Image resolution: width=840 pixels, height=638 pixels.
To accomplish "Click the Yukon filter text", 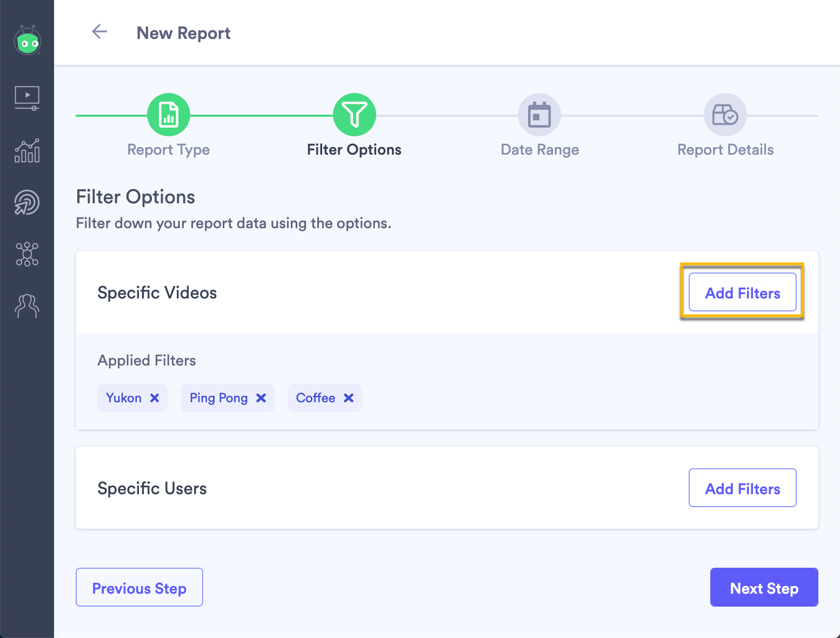I will 124,398.
